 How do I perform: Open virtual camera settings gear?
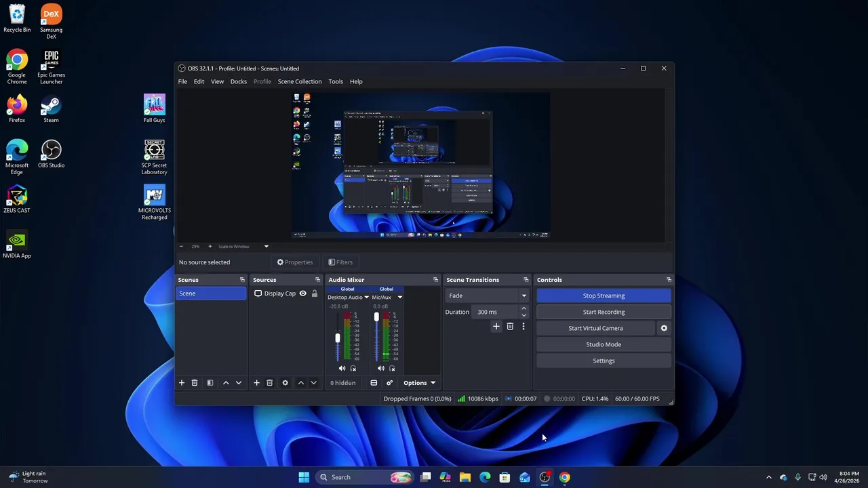(664, 328)
